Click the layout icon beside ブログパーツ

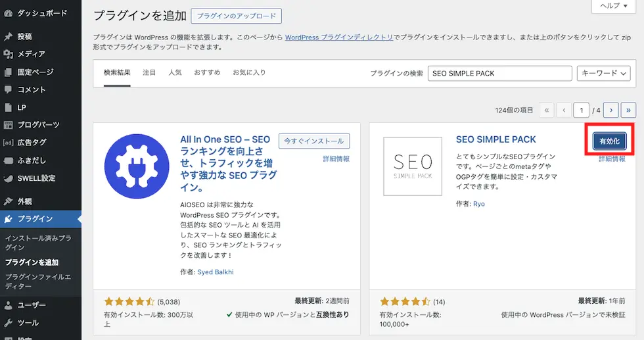tap(8, 124)
